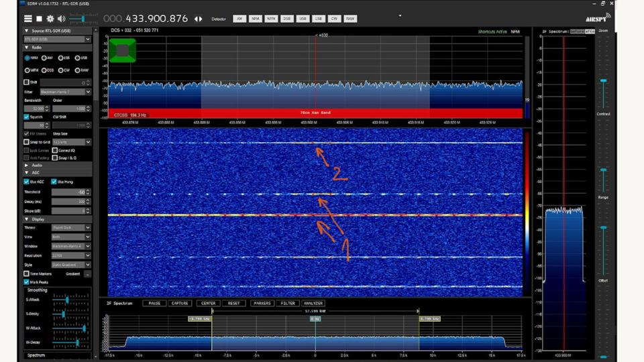644x362 pixels.
Task: Open the FILTER tab in IF Spectrum
Action: [x=288, y=303]
